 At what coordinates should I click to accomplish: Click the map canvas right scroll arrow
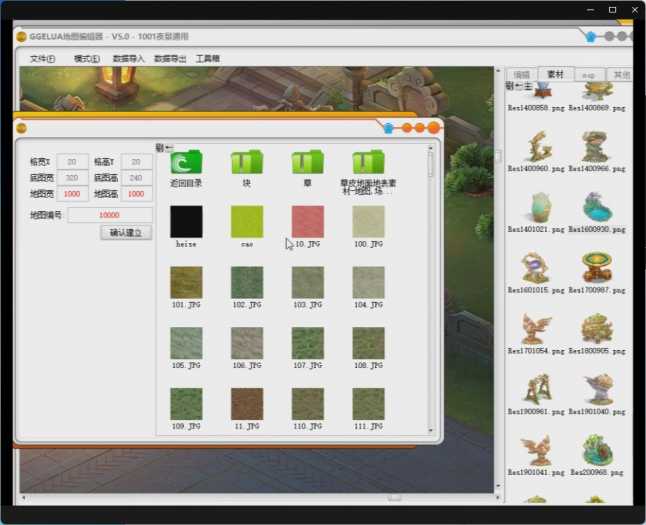[x=498, y=498]
